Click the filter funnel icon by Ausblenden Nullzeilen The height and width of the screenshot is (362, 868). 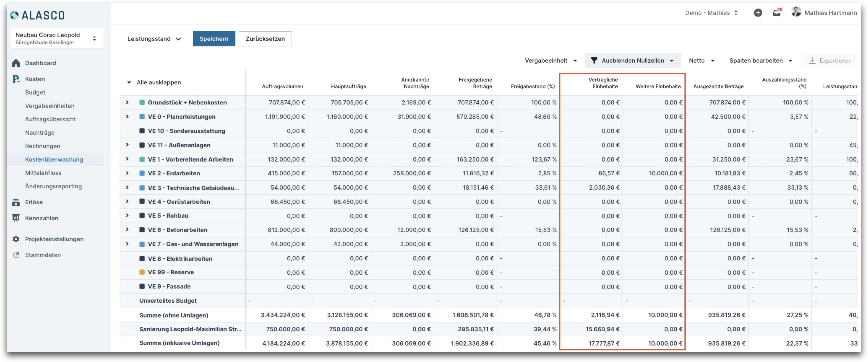594,61
